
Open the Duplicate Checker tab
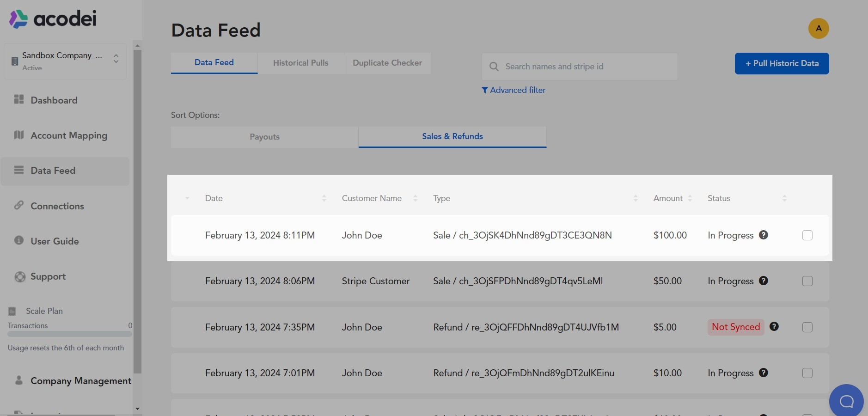tap(387, 63)
